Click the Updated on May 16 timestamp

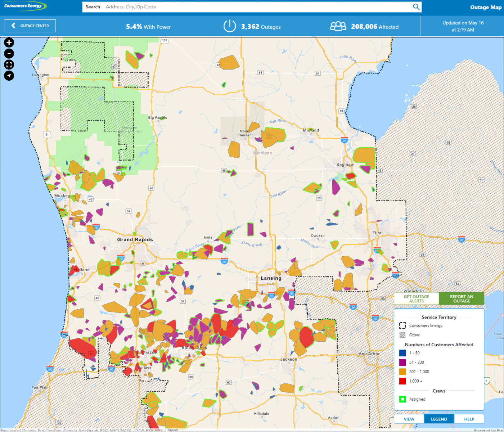coord(463,26)
